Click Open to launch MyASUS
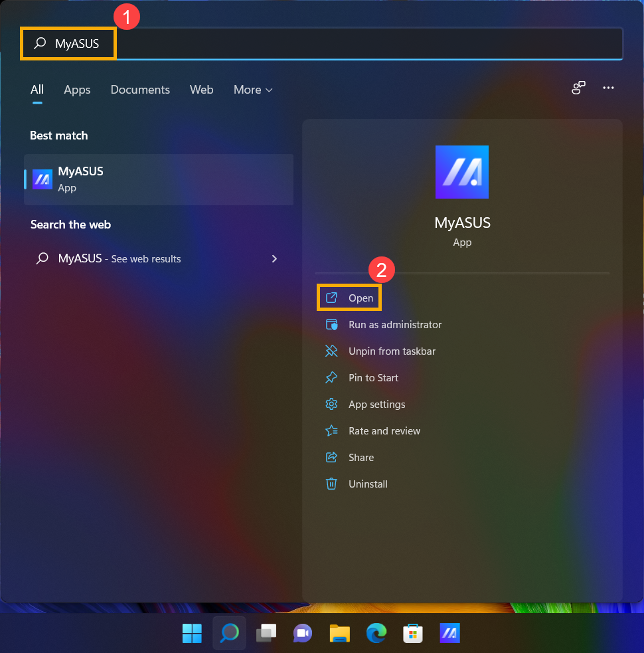The width and height of the screenshot is (644, 653). pyautogui.click(x=349, y=298)
